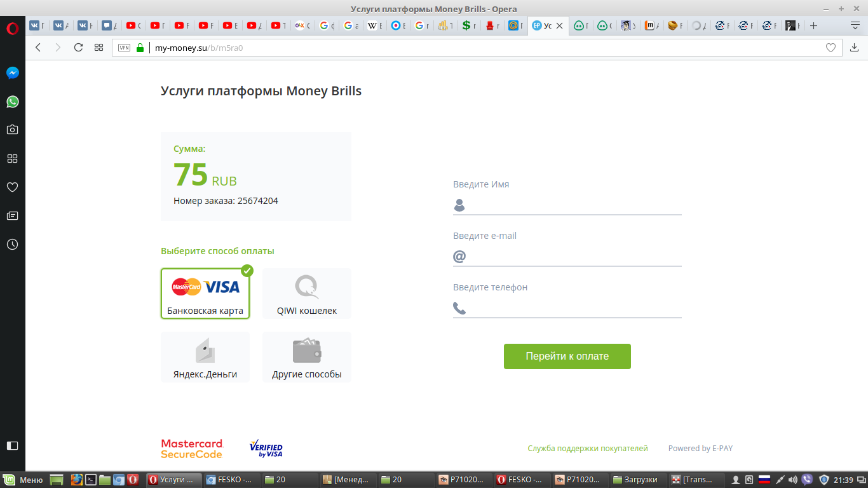Open Messenger in Opera sidebar

[12, 73]
